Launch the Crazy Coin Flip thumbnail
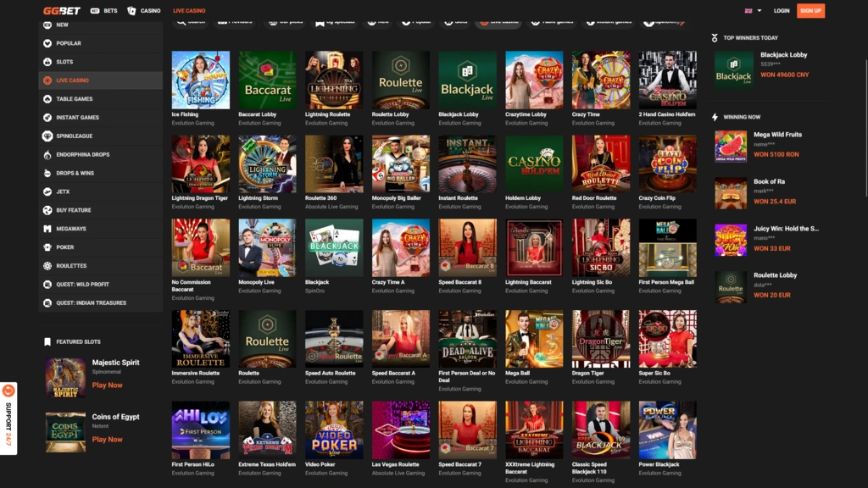Screen dimensions: 868x488 (668, 164)
